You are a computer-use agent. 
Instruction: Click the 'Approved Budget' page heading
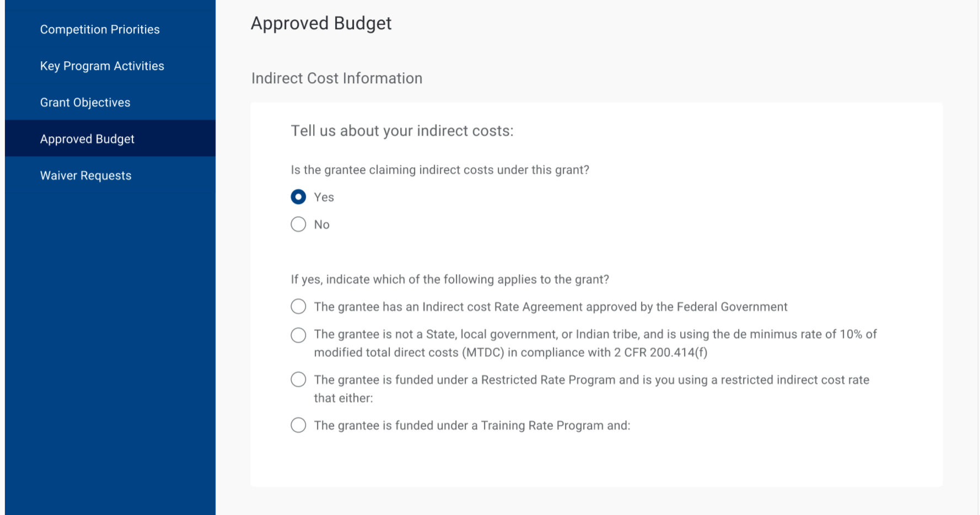[x=321, y=23]
